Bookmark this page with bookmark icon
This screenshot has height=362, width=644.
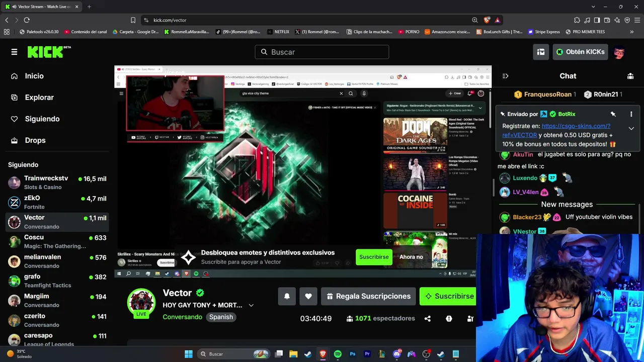133,20
